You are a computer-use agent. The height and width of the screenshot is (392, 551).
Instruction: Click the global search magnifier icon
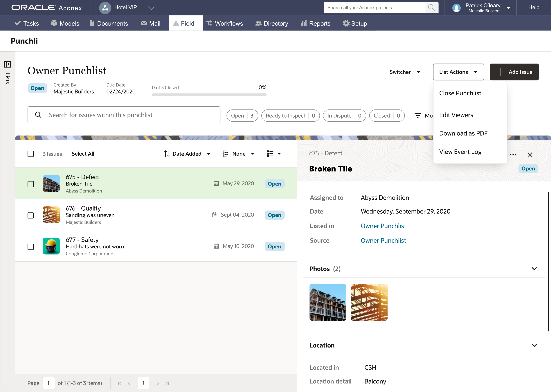click(x=431, y=8)
